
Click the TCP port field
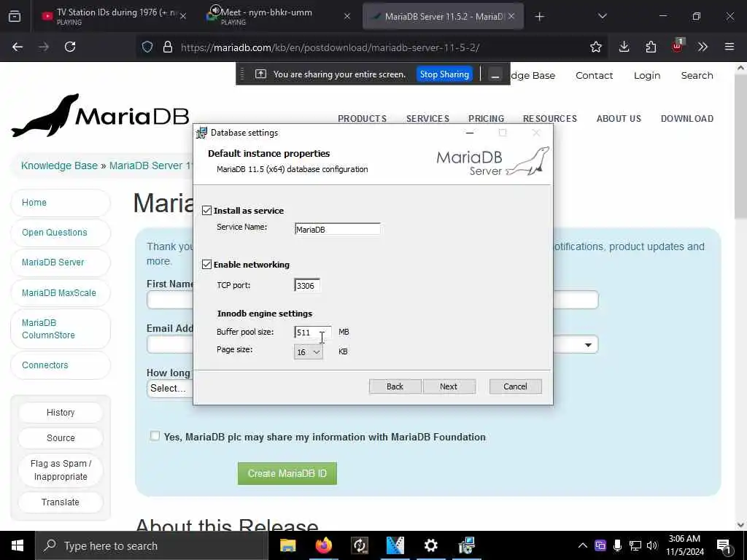307,285
